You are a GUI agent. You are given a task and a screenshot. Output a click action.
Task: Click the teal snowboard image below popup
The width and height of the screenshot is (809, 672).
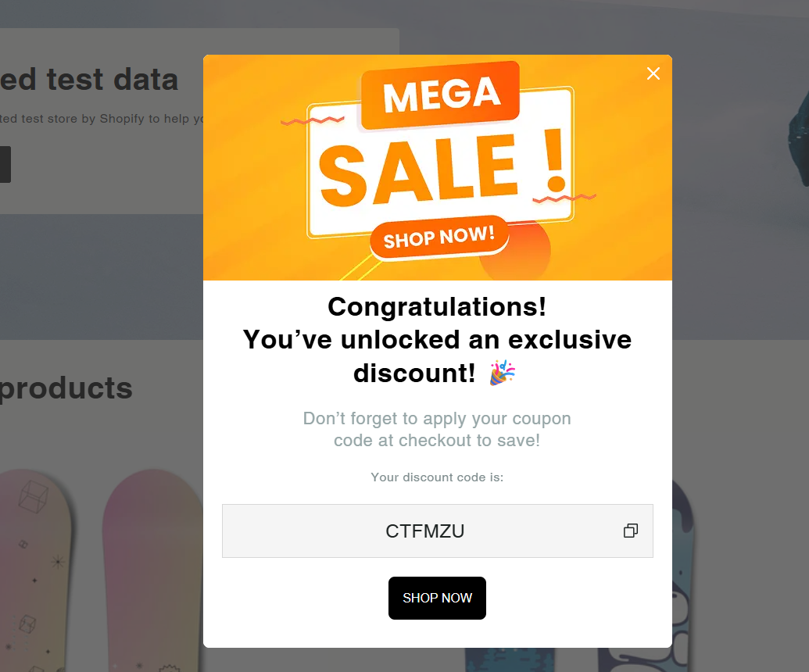tap(510, 659)
